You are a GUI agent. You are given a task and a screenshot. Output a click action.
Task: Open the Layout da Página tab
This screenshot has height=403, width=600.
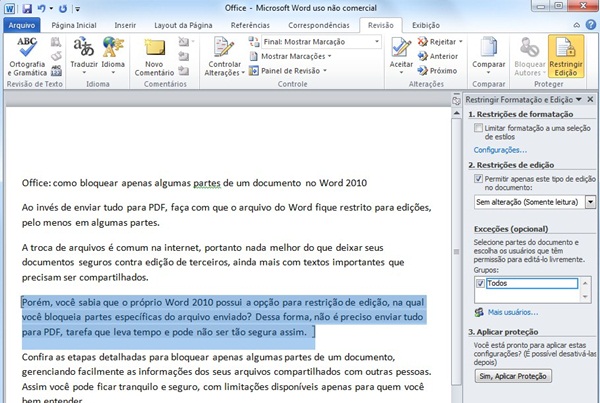[183, 25]
